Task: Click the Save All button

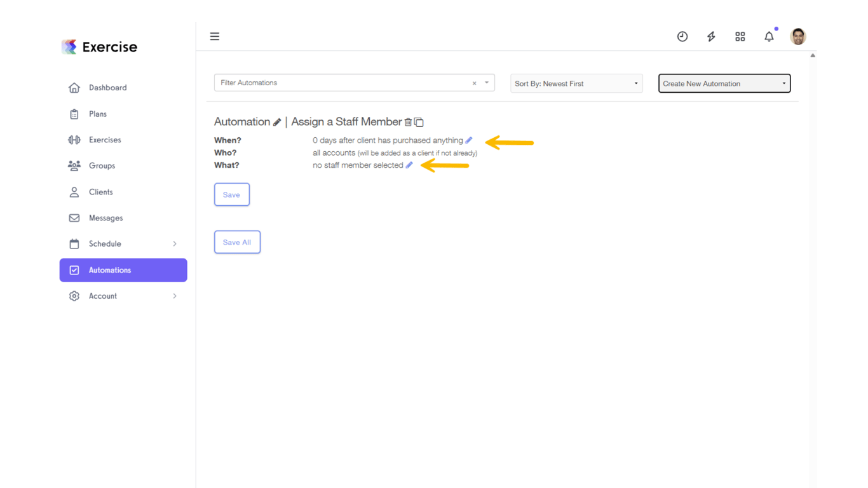Action: pyautogui.click(x=237, y=242)
